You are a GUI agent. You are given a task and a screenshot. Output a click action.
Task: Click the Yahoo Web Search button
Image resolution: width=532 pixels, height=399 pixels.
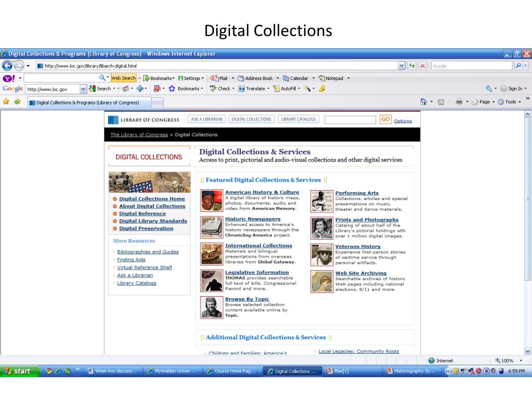click(124, 78)
